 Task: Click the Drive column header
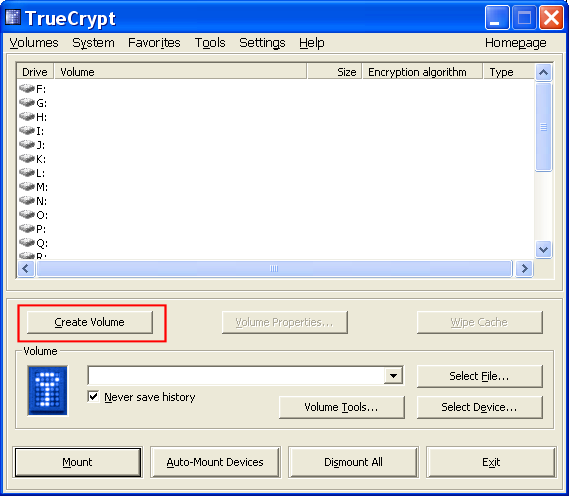point(35,72)
